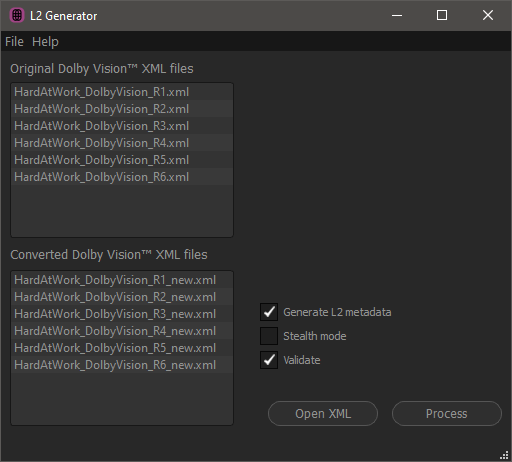The height and width of the screenshot is (462, 512).
Task: Select HardAtWork_DolbyVision_R2.xml in original list
Action: coord(122,109)
